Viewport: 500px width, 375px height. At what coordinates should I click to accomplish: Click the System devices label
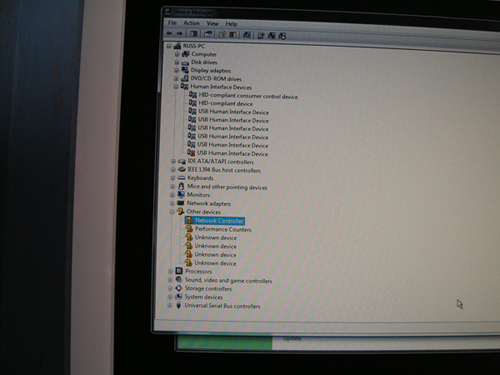click(204, 297)
